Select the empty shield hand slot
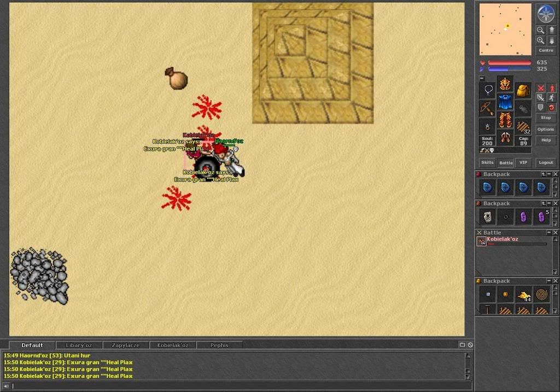 click(x=523, y=108)
